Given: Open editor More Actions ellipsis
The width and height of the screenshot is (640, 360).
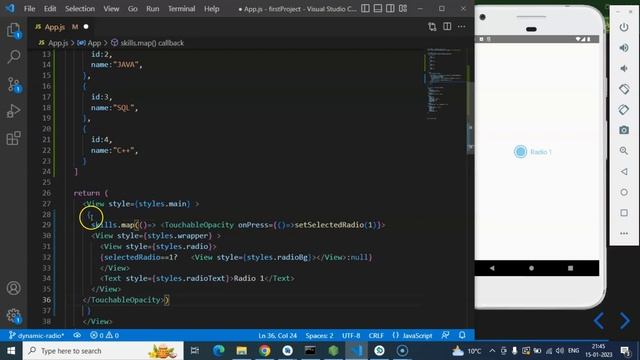Looking at the screenshot, I should pos(462,27).
